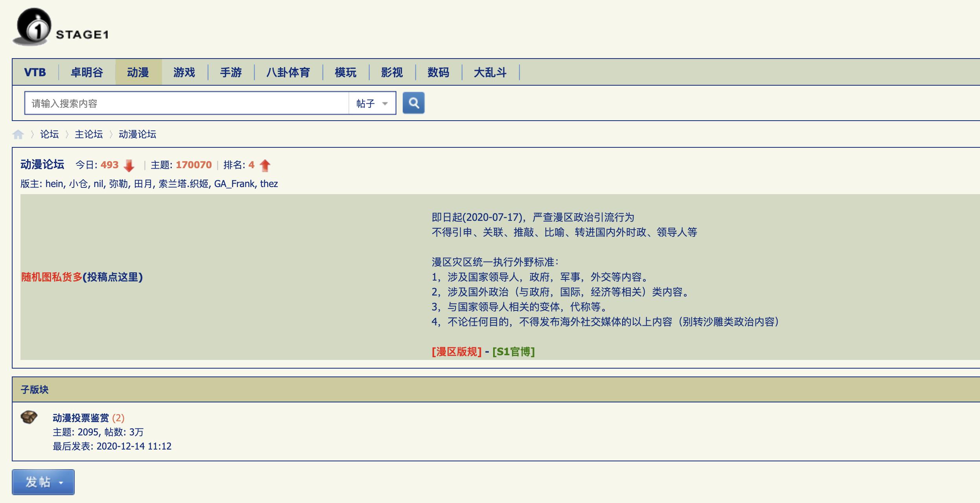
Task: Switch to the VTB tab
Action: tap(35, 72)
